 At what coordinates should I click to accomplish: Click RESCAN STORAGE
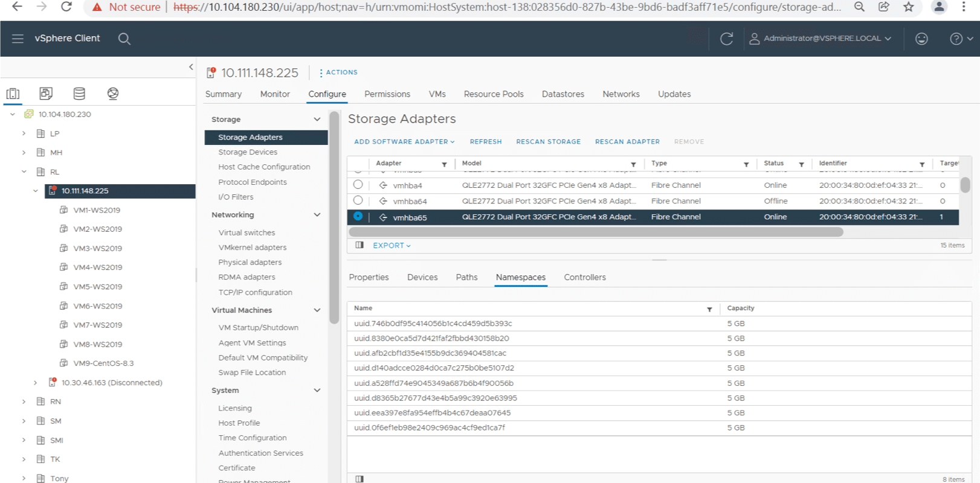pos(549,142)
